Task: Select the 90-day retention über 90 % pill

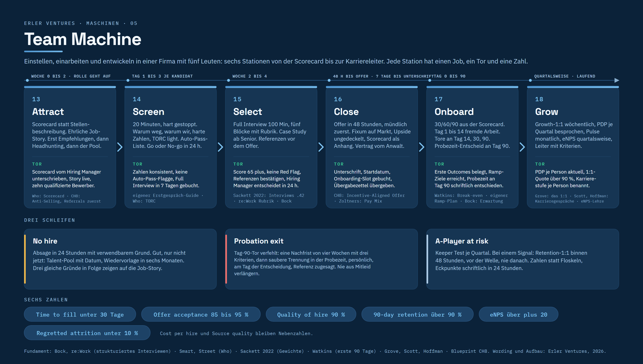Action: click(x=417, y=314)
